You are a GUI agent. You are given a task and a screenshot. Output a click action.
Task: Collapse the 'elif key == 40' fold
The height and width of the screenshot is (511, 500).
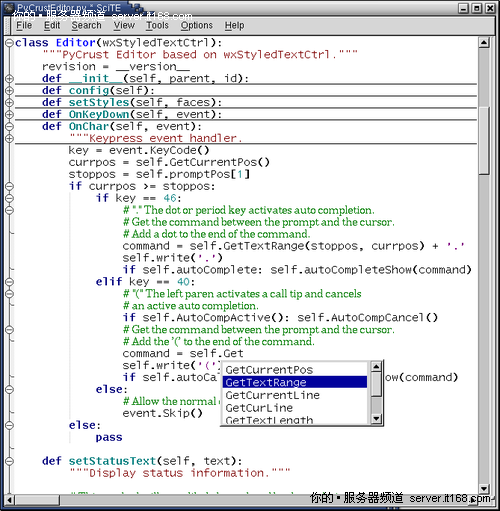[x=9, y=282]
